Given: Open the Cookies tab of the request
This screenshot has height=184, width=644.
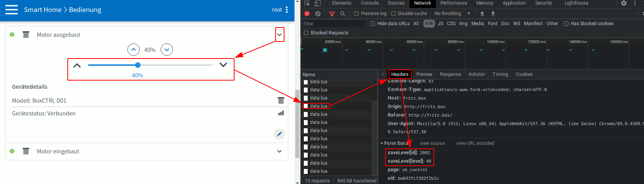Looking at the screenshot, I should [x=524, y=74].
